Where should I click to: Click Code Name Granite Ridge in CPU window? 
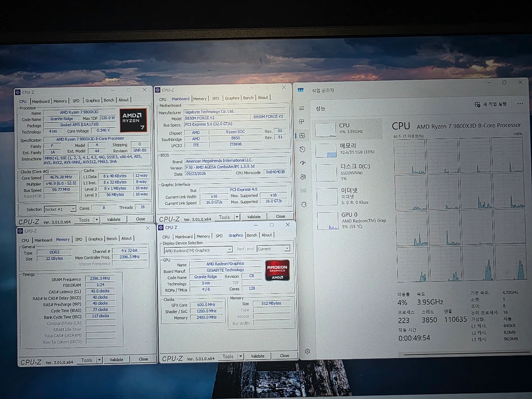(62, 119)
